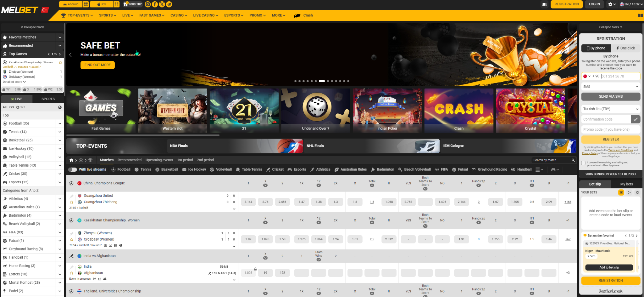Check consent to marketing offers checkbox
The image size is (644, 297).
click(x=584, y=163)
